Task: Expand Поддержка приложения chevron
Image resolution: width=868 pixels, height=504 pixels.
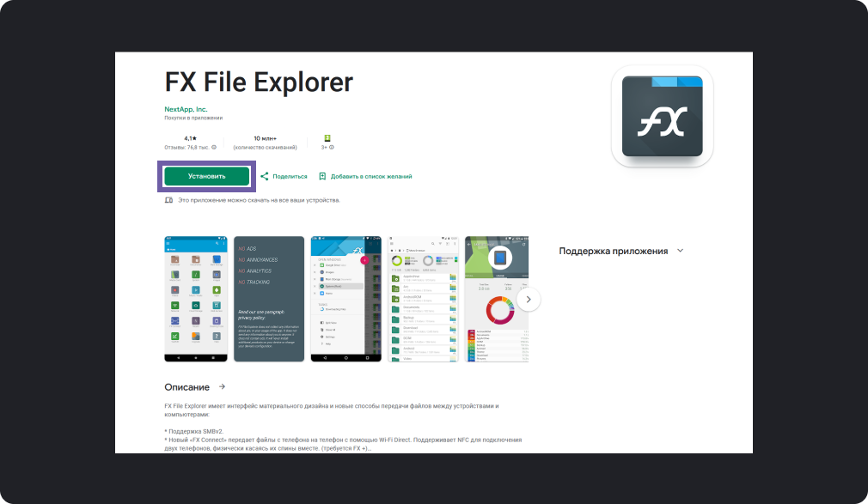Action: [681, 251]
